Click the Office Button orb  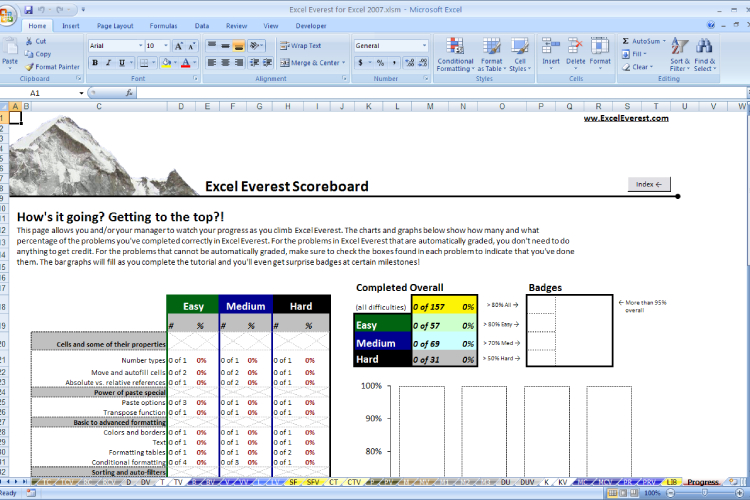pyautogui.click(x=8, y=15)
